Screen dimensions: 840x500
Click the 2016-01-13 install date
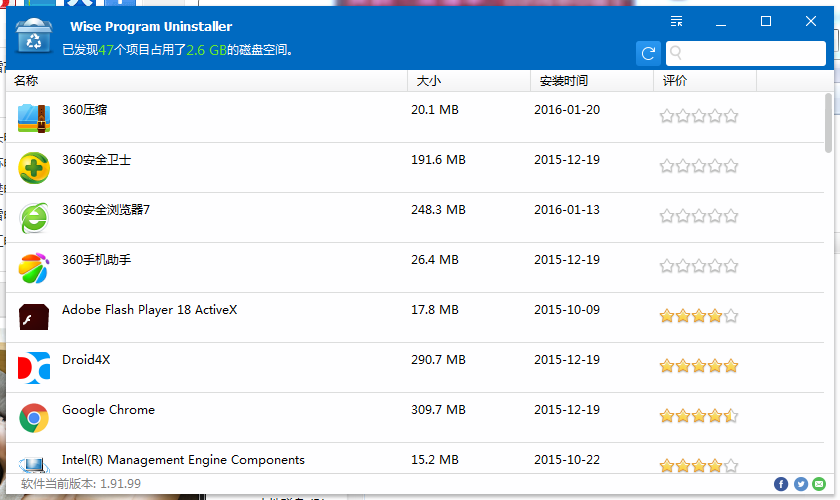[567, 210]
